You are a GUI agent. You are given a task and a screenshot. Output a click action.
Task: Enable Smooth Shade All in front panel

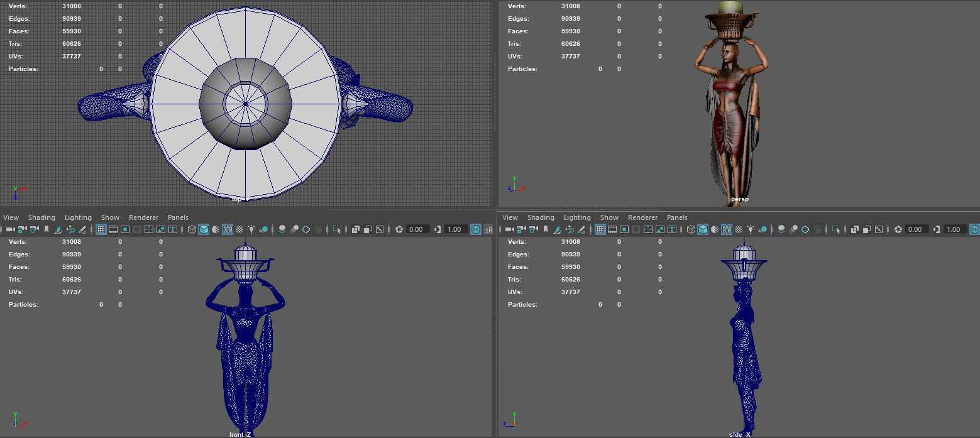204,229
